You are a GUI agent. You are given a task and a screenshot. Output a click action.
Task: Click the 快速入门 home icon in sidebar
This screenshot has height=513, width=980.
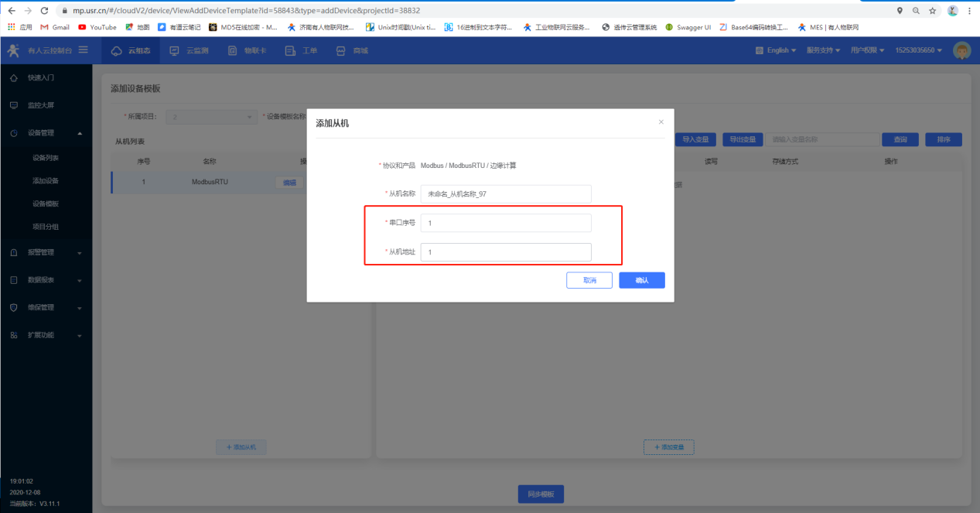(14, 78)
